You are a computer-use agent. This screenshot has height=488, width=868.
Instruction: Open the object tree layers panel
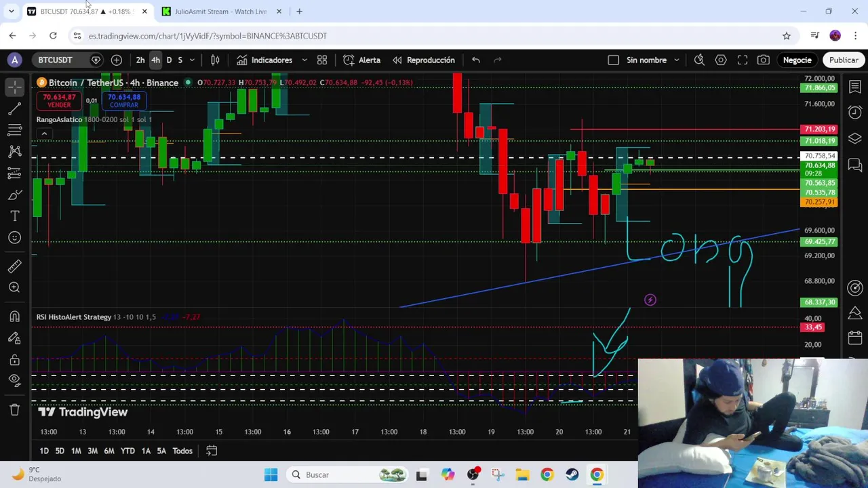click(855, 138)
